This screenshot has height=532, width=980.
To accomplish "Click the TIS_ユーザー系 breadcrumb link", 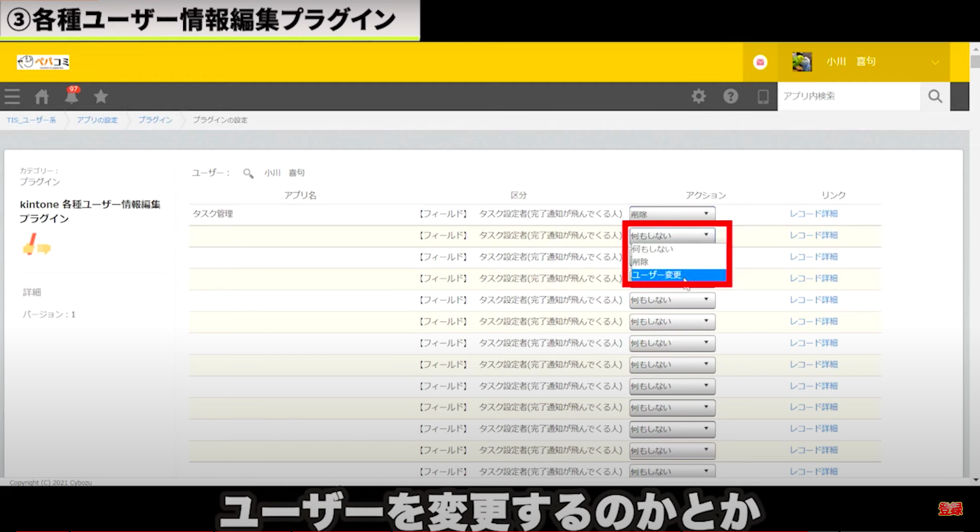I will point(31,120).
